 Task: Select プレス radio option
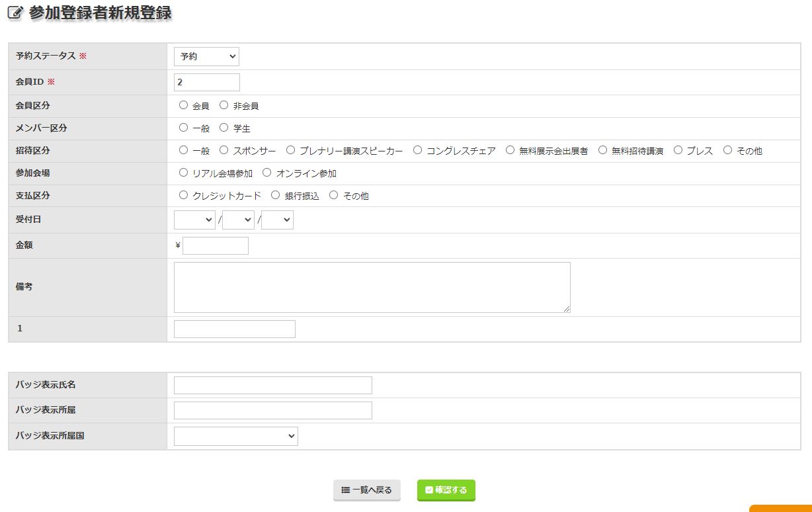pos(678,150)
